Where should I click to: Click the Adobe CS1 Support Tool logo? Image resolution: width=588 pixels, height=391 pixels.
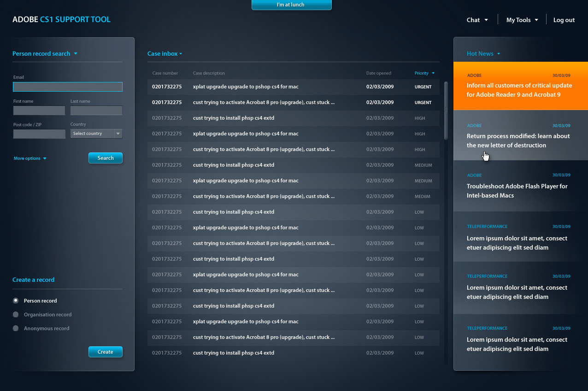coord(61,19)
